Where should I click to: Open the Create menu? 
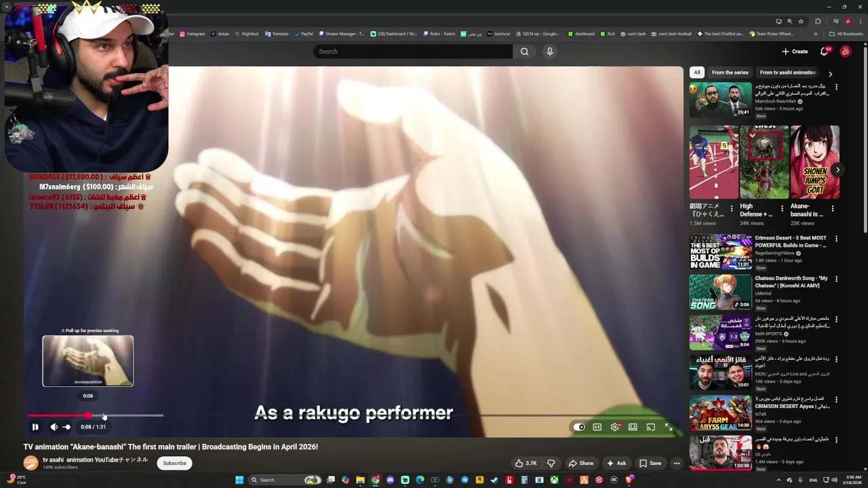tap(795, 52)
